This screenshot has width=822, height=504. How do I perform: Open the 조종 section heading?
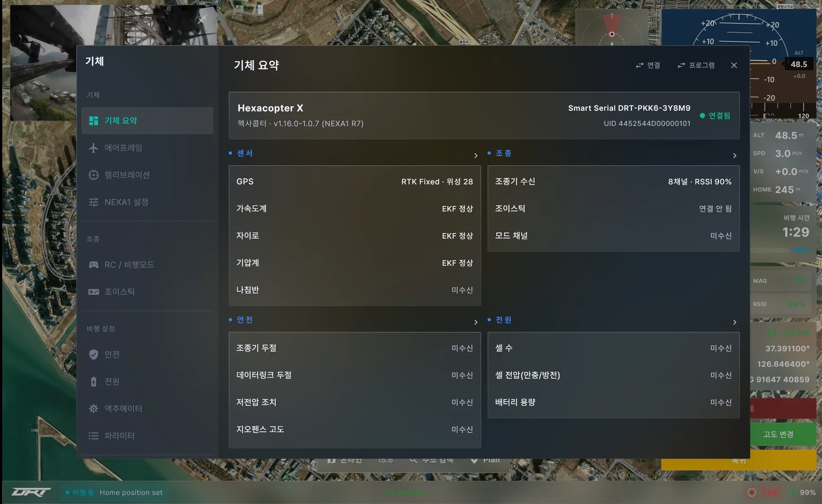pyautogui.click(x=503, y=153)
